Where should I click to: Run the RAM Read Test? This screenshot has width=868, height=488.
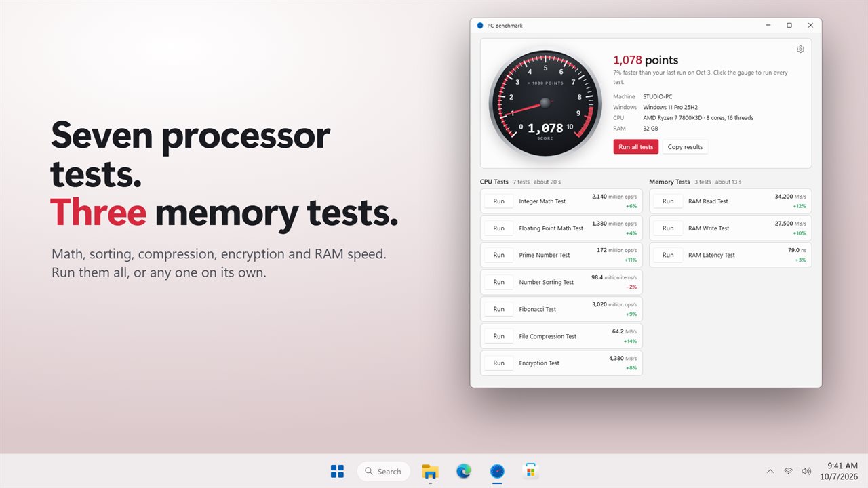coord(668,201)
